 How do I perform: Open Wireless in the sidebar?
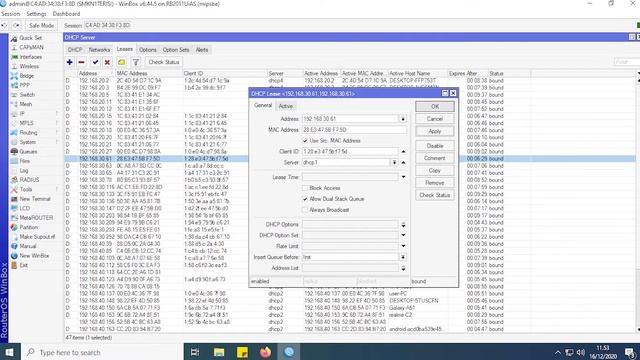[29, 66]
